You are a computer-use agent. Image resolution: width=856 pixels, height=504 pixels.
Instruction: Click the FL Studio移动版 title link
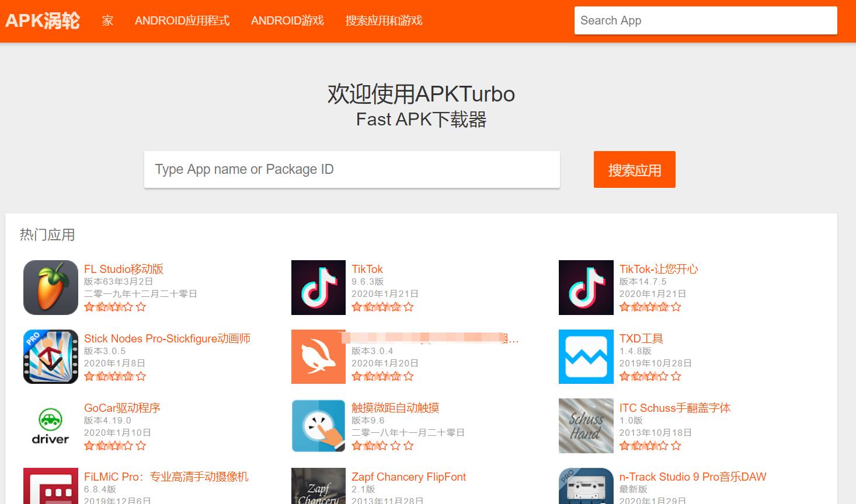[x=123, y=269]
